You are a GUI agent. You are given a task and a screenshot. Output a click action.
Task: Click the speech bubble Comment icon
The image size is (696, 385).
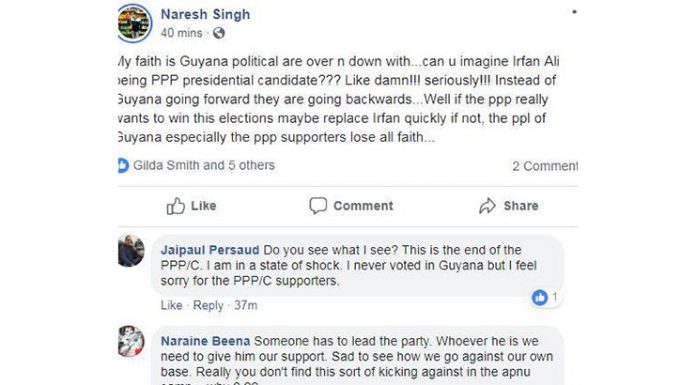click(x=318, y=206)
